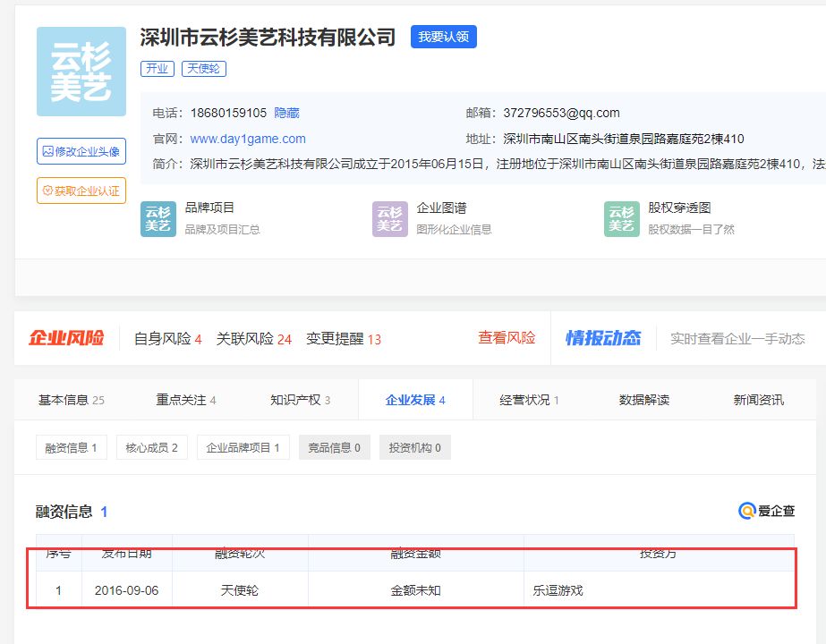This screenshot has height=644, width=826.
Task: Click the 开业 status tag
Action: [157, 69]
